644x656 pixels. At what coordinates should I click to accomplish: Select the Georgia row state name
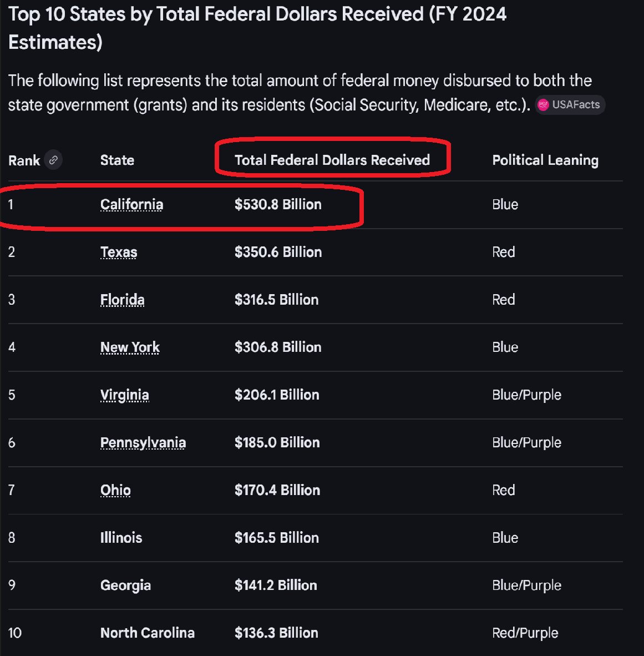click(x=125, y=586)
